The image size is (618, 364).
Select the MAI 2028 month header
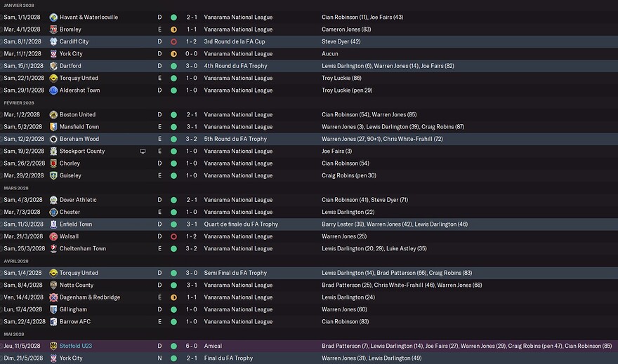coord(14,334)
